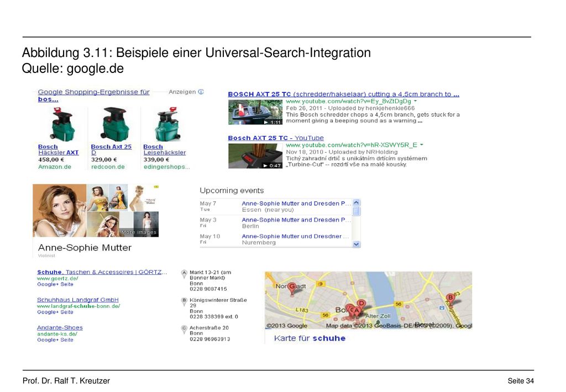Image resolution: width=566 pixels, height=392 pixels.
Task: Open the large Anne-Sophie Mutter portrait image
Action: point(60,211)
